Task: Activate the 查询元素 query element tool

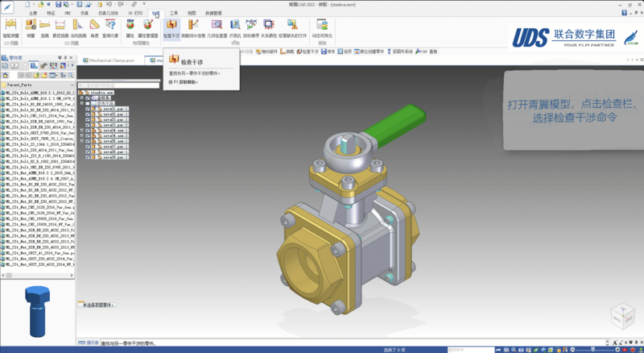Action: 110,28
